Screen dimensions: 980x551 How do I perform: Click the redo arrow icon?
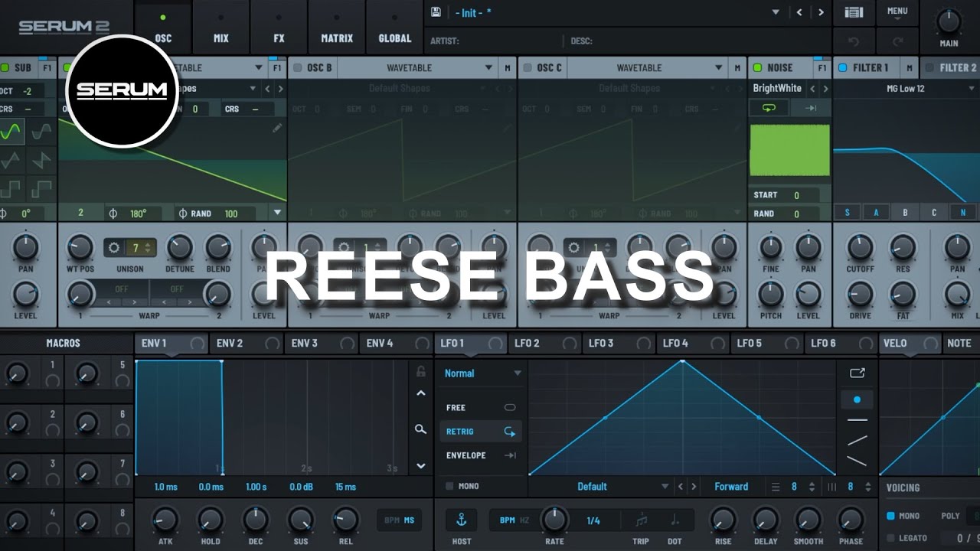click(897, 41)
